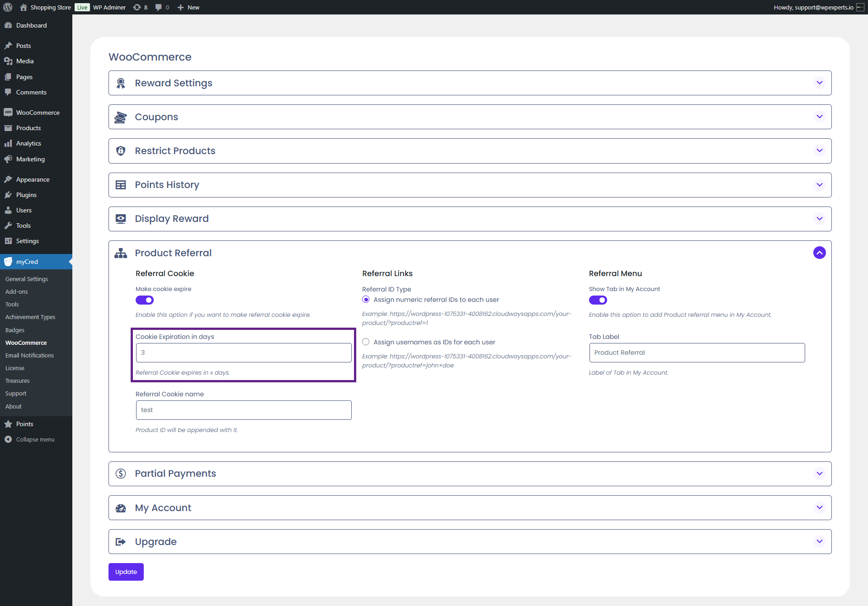Click the Cookie Expiration in days field
This screenshot has width=868, height=606.
tap(243, 352)
